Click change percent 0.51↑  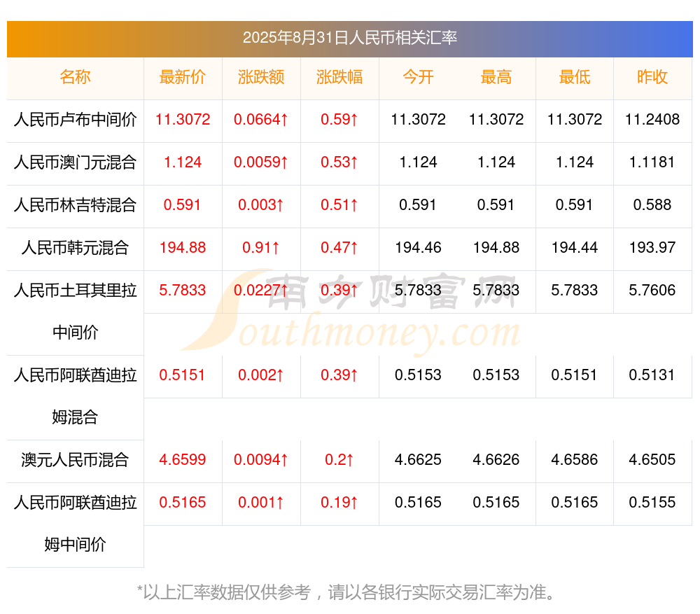339,204
